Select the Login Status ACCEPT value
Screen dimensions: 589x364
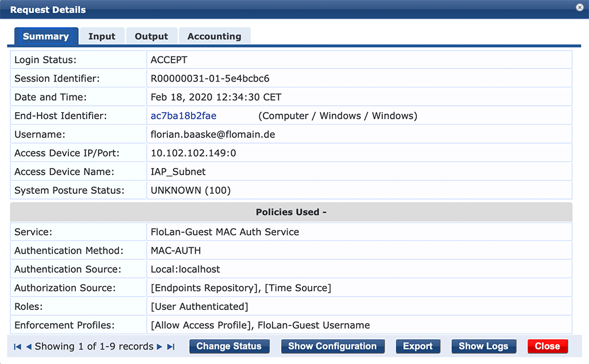169,59
